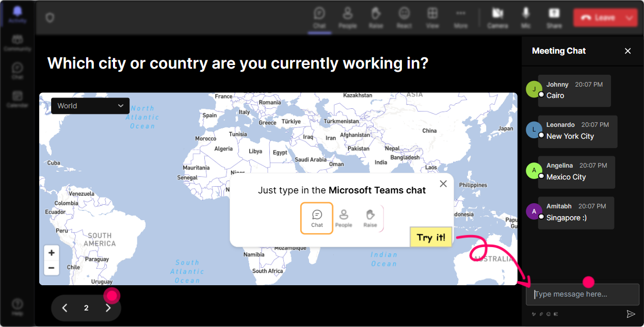Open emoji picker below message box
The height and width of the screenshot is (327, 644).
(549, 314)
